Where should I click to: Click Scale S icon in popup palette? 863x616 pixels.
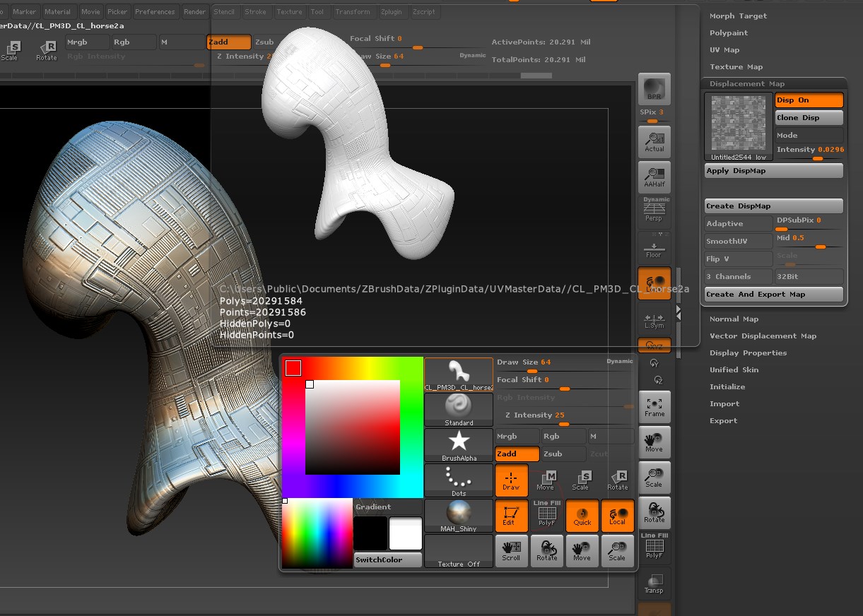pos(582,480)
